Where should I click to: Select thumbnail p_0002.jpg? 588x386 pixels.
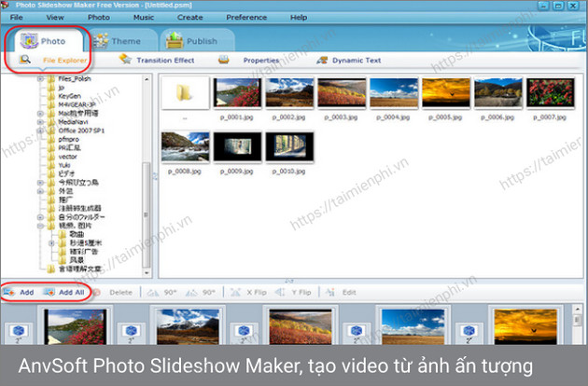pos(289,93)
